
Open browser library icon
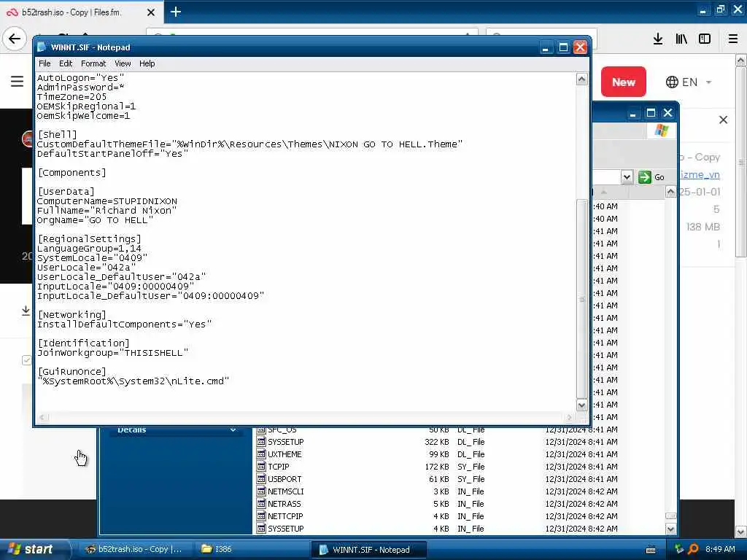[x=681, y=39]
